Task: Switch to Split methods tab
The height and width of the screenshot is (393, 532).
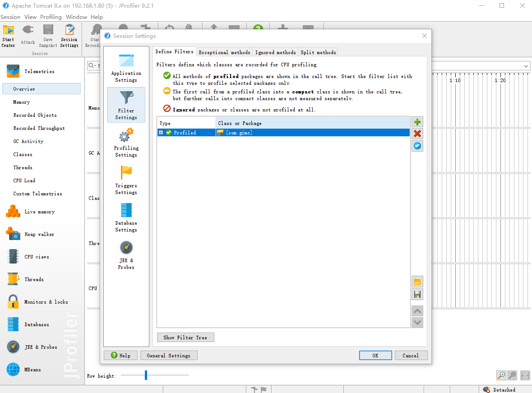Action: pos(318,52)
